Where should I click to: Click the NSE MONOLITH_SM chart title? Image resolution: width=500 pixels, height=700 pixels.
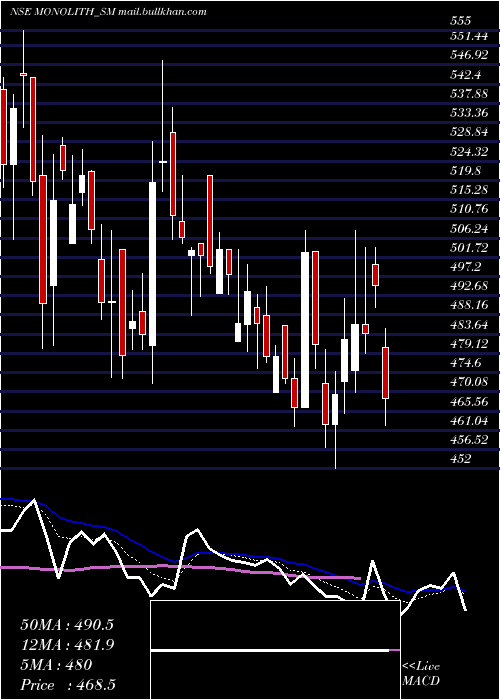(x=108, y=12)
